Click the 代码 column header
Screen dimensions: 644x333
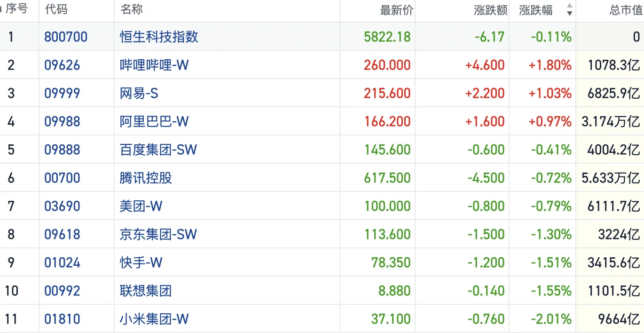coord(56,10)
